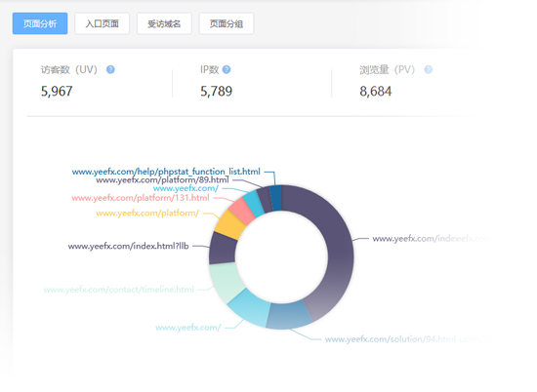Click help icon next to 访客数 (UV)
537x392 pixels.
pos(110,69)
